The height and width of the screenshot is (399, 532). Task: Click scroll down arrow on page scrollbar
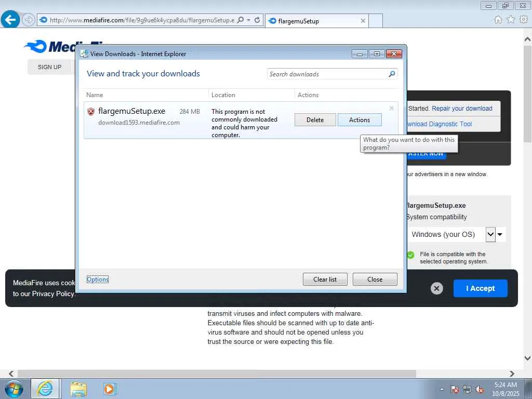[x=528, y=357]
